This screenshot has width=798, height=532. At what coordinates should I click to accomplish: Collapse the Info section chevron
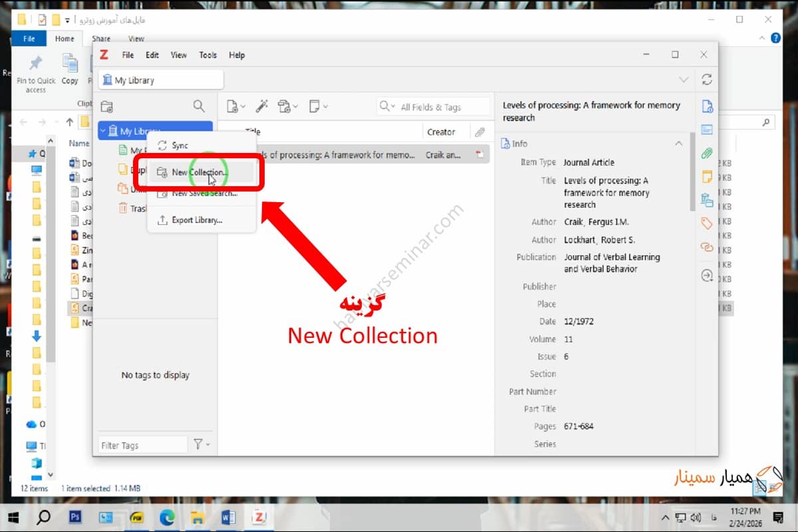pyautogui.click(x=678, y=144)
